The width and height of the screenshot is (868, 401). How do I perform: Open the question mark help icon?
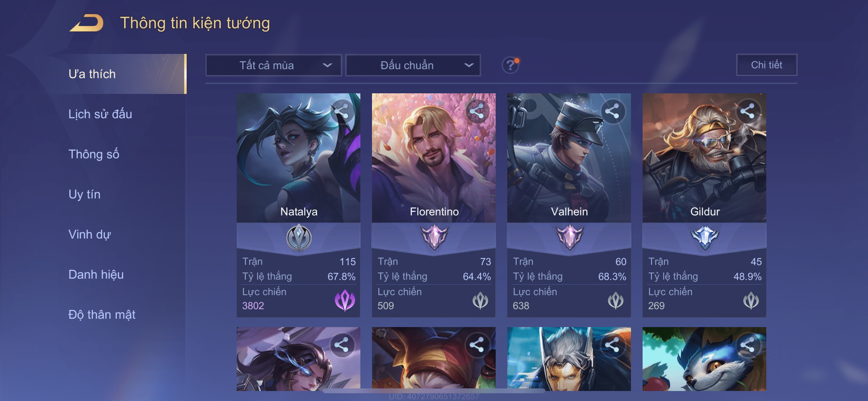pos(510,65)
